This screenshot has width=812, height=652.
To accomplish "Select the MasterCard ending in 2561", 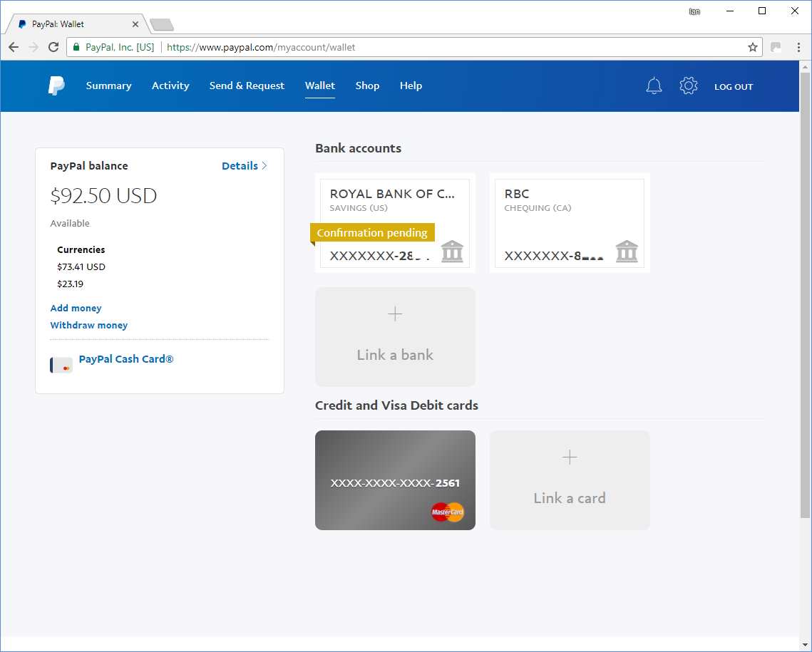I will point(395,480).
